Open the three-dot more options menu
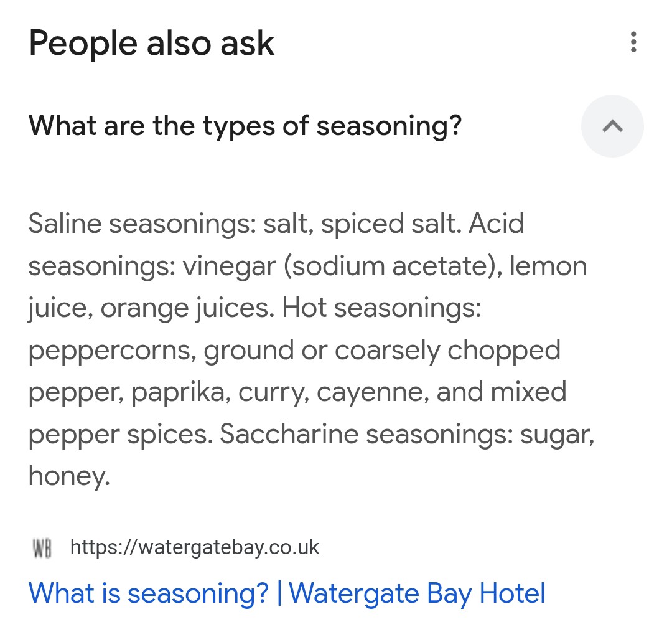This screenshot has height=632, width=672. pyautogui.click(x=633, y=42)
